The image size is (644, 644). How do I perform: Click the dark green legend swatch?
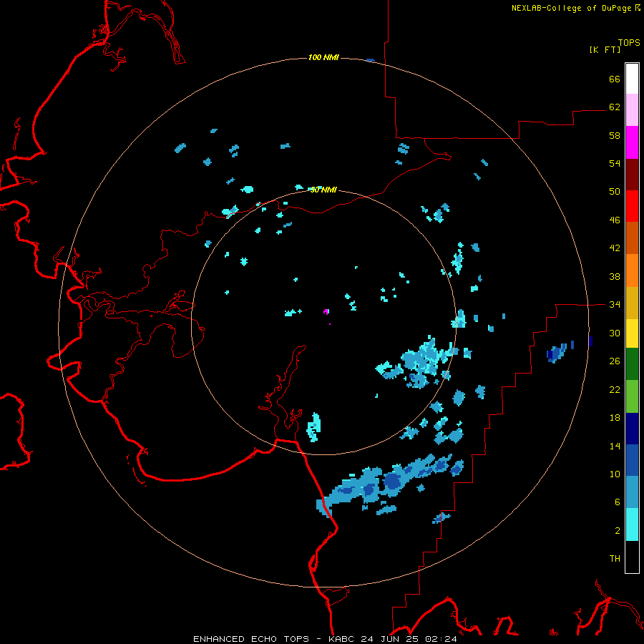coord(632,364)
